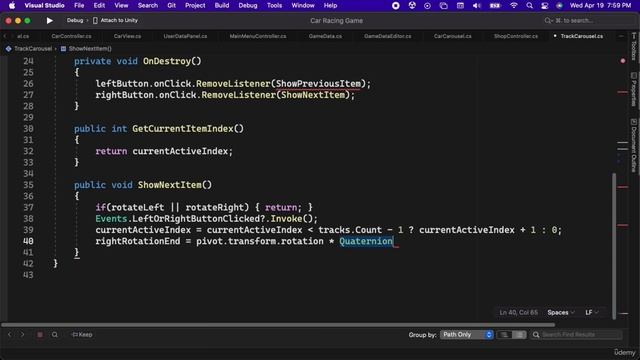Click the vertical editor scrollbar thumb

point(614,245)
